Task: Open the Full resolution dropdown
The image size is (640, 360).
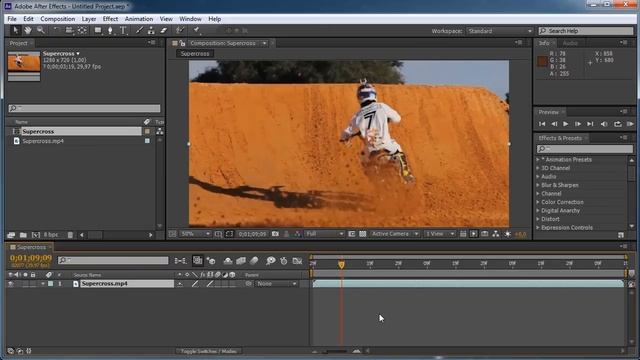Action: (324, 234)
